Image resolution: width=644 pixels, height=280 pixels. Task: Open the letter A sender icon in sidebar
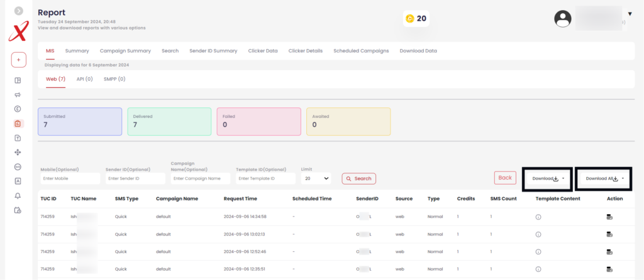[x=18, y=181]
